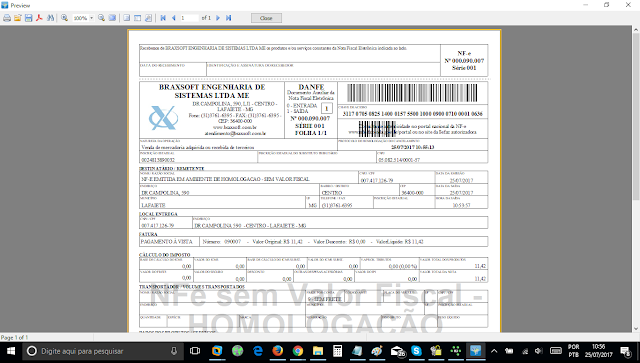Launch Firefox from taskbar
Image resolution: width=640 pixels, height=363 pixels.
278,351
